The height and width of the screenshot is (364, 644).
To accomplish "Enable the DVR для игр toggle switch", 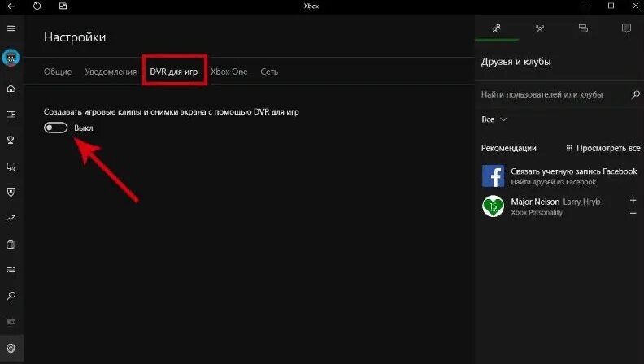I will point(55,128).
